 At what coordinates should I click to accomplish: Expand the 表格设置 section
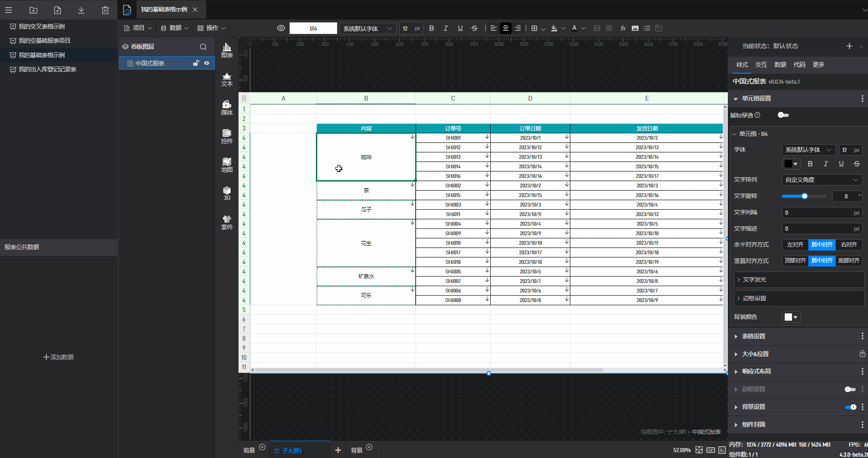click(753, 336)
